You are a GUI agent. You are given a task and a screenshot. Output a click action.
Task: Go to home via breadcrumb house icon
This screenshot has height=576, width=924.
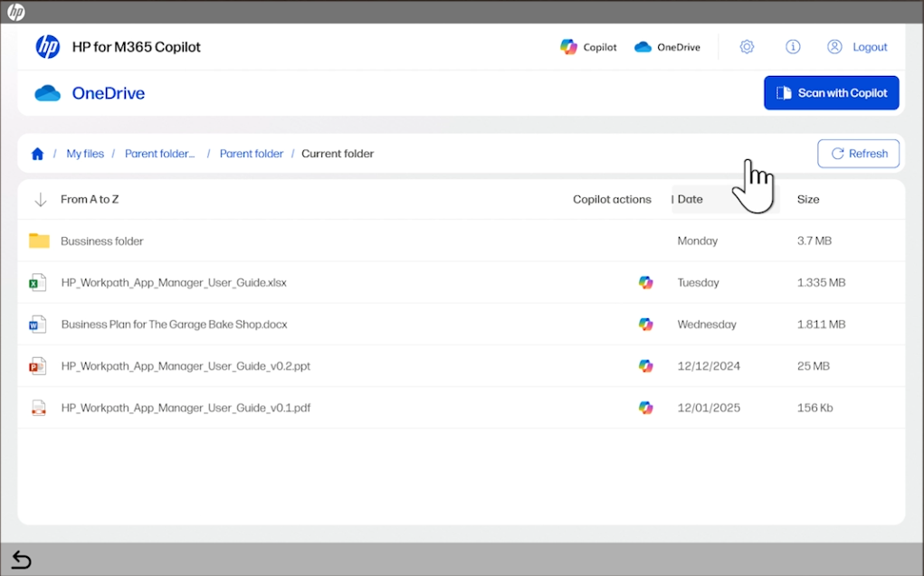[38, 154]
